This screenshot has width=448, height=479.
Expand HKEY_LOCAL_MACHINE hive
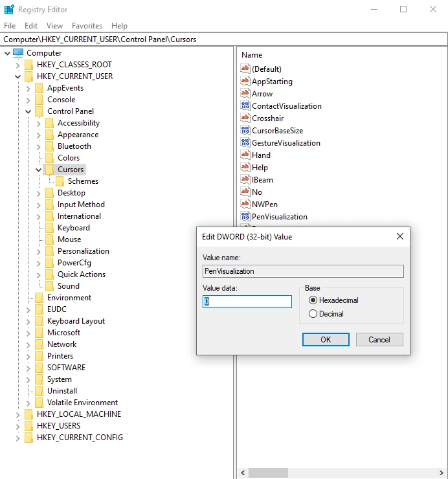click(x=17, y=415)
